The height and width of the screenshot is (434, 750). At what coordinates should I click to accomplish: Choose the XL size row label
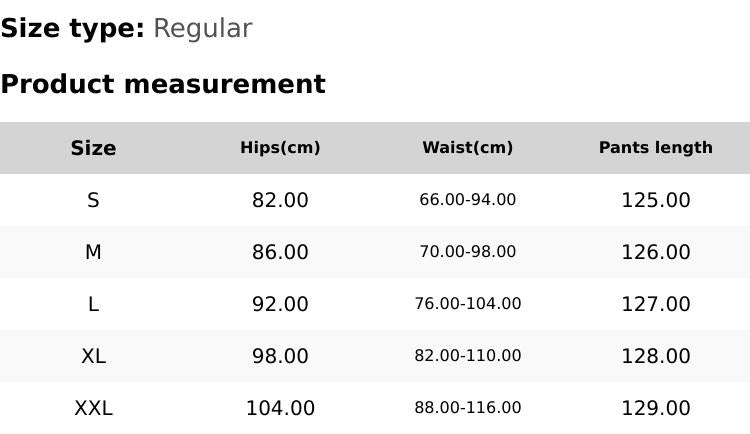[93, 356]
